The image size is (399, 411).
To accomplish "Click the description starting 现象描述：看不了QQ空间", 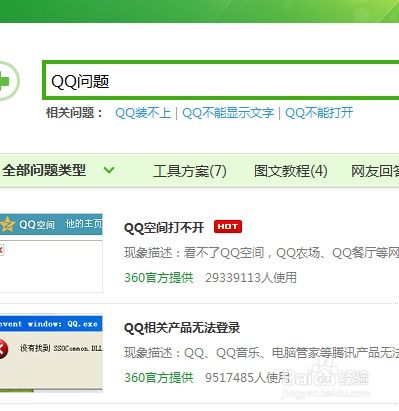I will (261, 253).
